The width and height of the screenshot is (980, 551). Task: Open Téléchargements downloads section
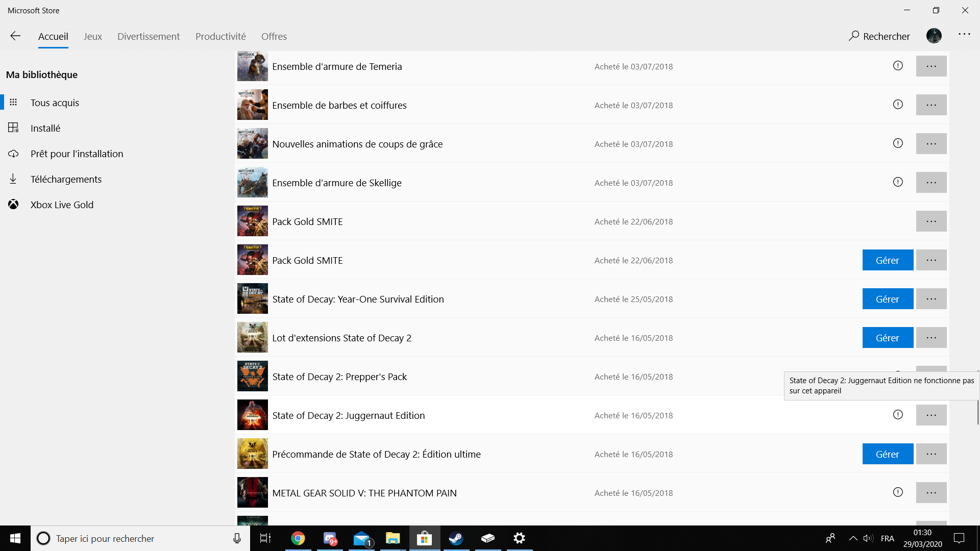66,179
